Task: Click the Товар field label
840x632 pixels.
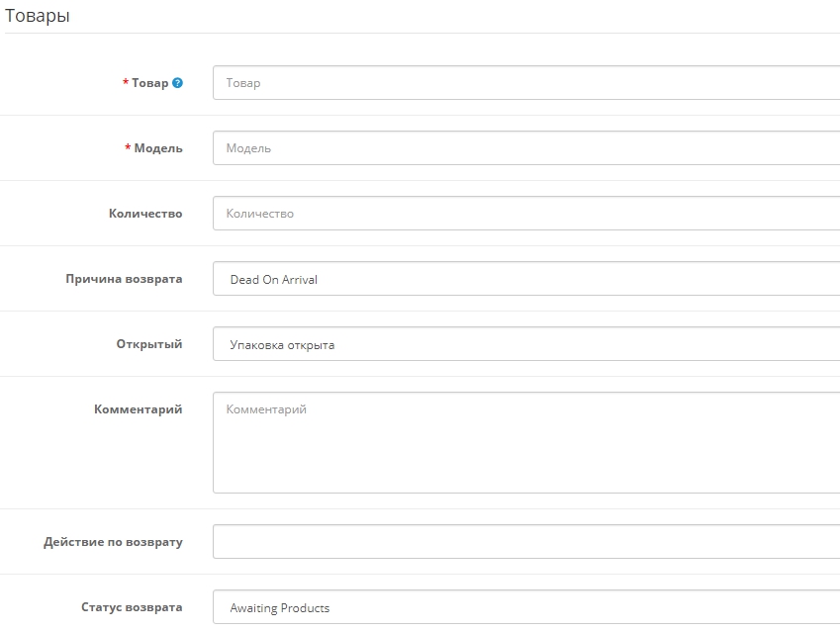Action: click(150, 83)
